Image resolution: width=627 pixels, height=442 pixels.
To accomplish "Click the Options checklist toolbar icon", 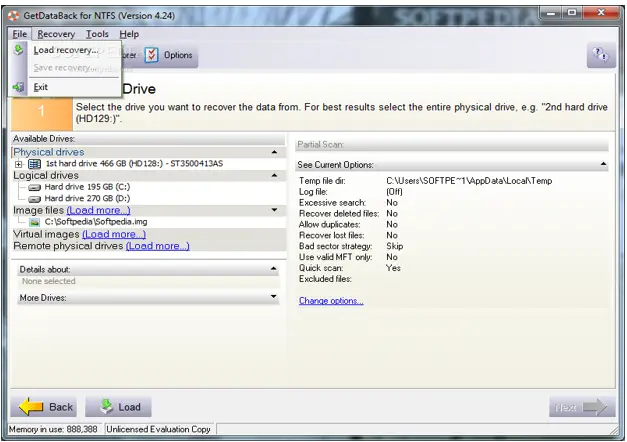I will pyautogui.click(x=152, y=55).
